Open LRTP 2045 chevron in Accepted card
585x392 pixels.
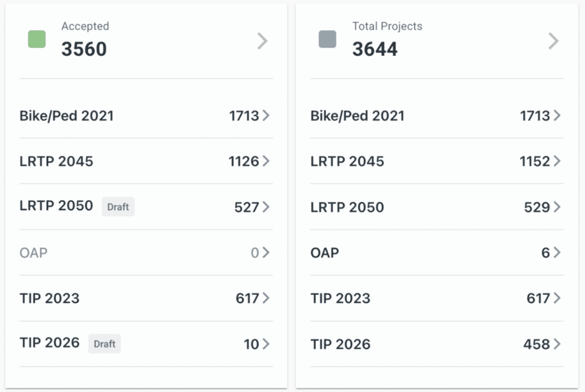point(266,161)
